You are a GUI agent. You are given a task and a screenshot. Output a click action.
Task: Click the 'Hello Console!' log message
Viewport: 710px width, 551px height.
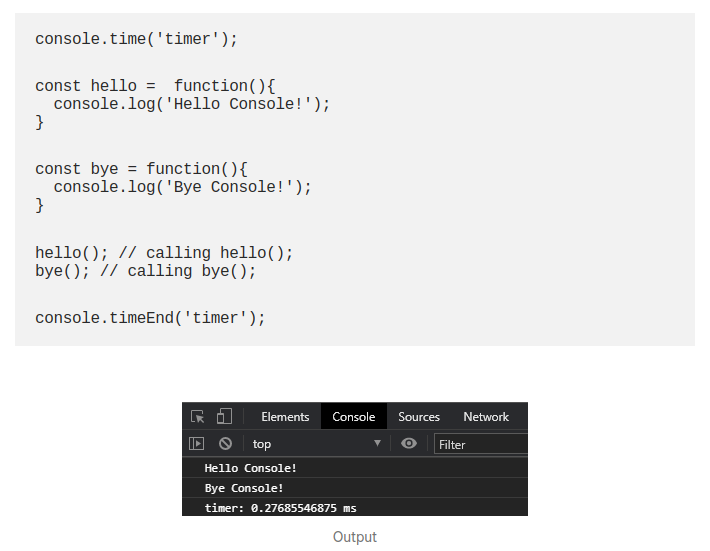251,468
